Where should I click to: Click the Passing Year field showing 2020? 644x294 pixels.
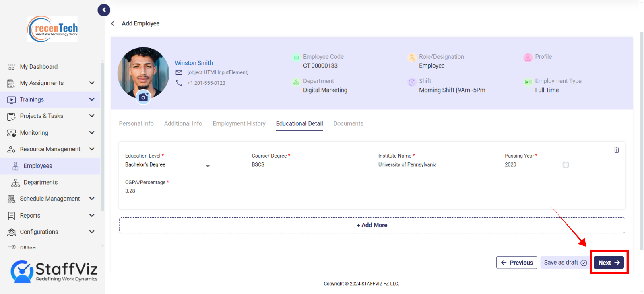(x=533, y=165)
